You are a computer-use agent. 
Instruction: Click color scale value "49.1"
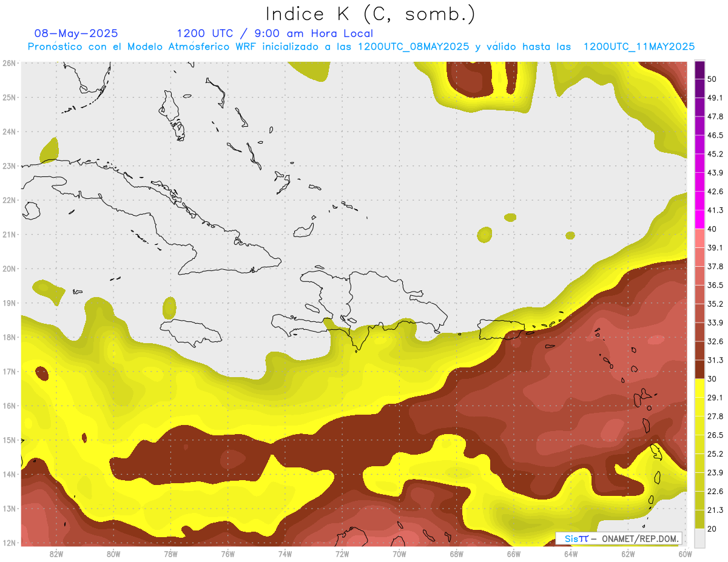click(715, 98)
